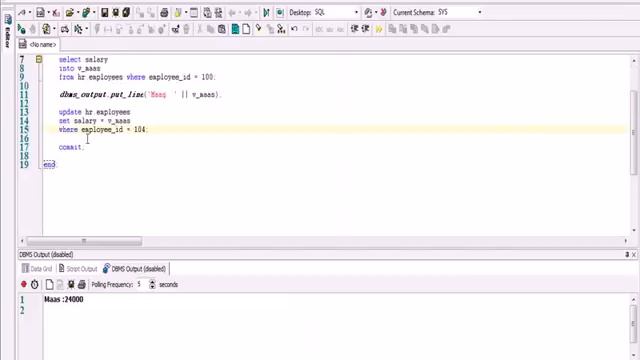The width and height of the screenshot is (640, 360).
Task: Click the yellow double-arrow icon in editor toolbar
Action: 379,29
